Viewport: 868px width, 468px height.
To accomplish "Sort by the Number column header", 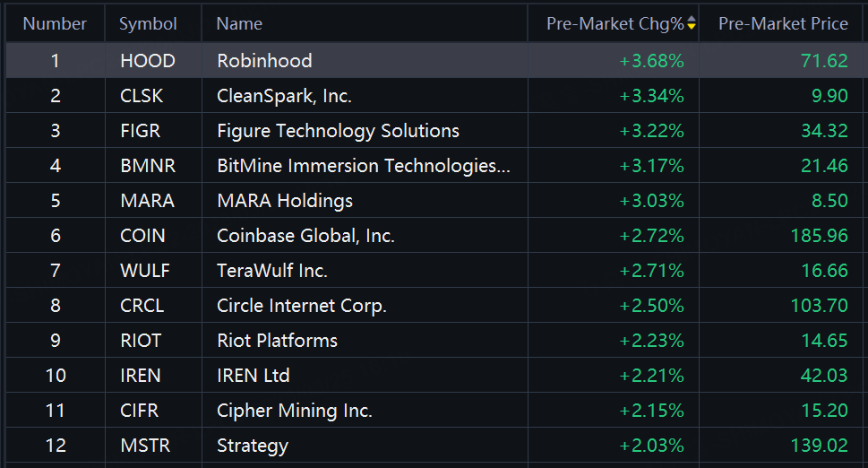I will [x=55, y=24].
